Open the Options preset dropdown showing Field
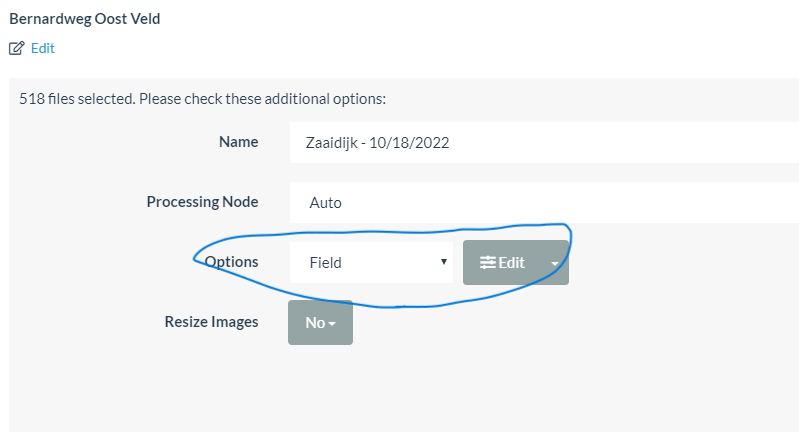799x432 pixels. (x=371, y=263)
